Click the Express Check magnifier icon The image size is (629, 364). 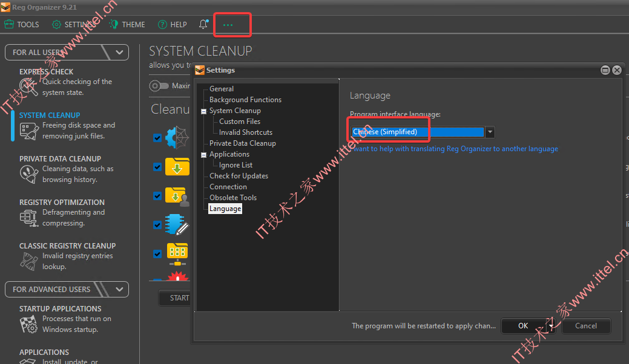[28, 86]
